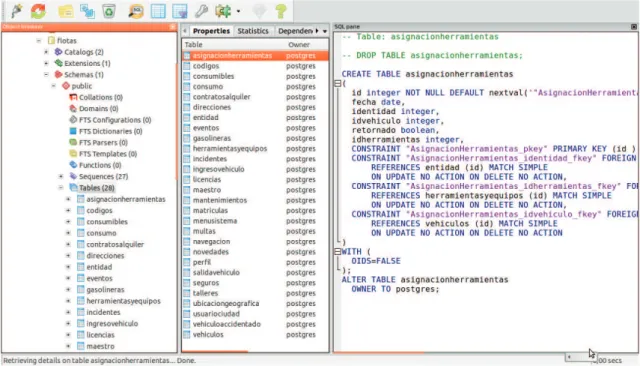
Task: Open the tab list dropdown arrow
Action: point(324,31)
